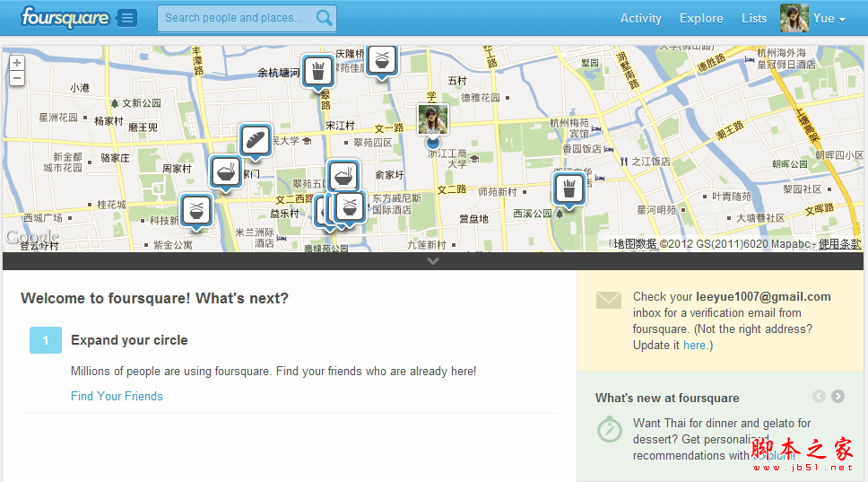Go to the Explore page

(x=701, y=18)
